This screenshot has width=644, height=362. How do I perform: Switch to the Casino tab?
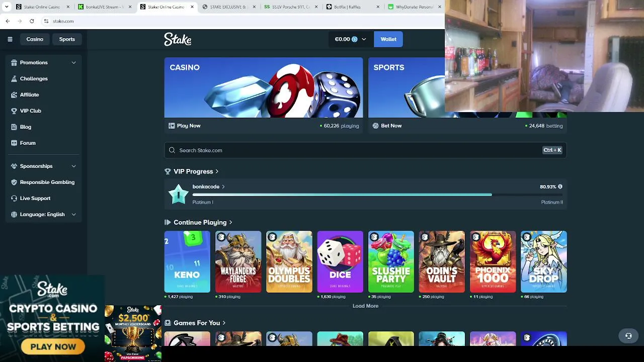(x=35, y=39)
